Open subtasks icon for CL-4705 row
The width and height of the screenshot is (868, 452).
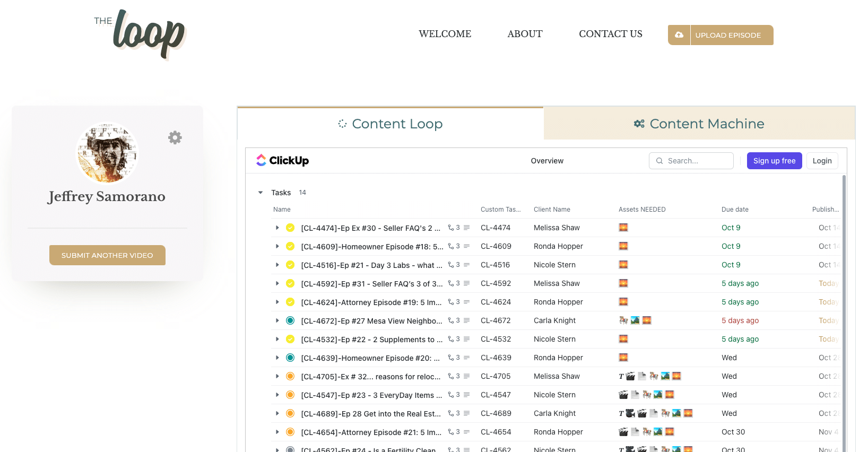[451, 376]
